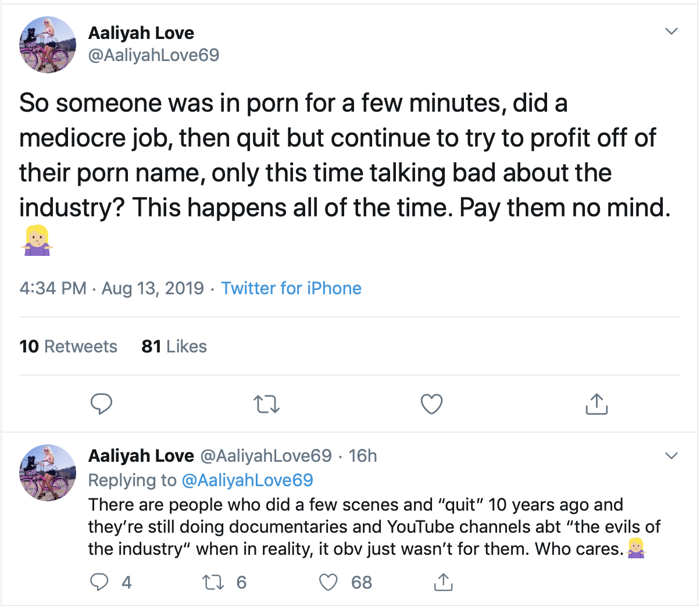Screen dimensions: 700x606
Task: Click the @AaliyahLove69 handle in Replying to
Action: 247,480
